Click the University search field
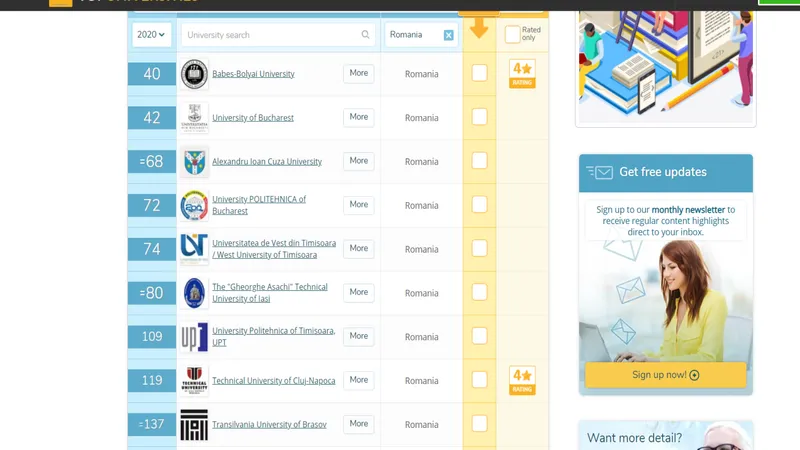Viewport: 800px width, 450px height. click(x=278, y=35)
